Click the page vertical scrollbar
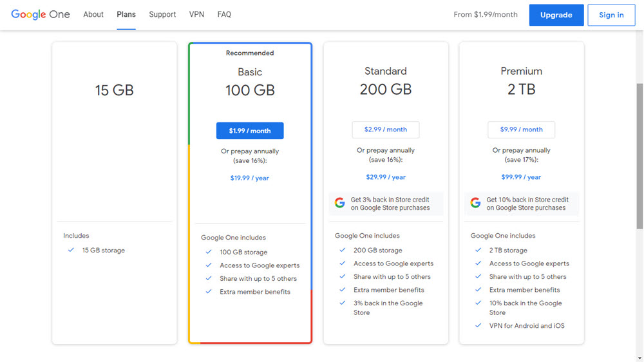This screenshot has height=362, width=644. coord(639,156)
